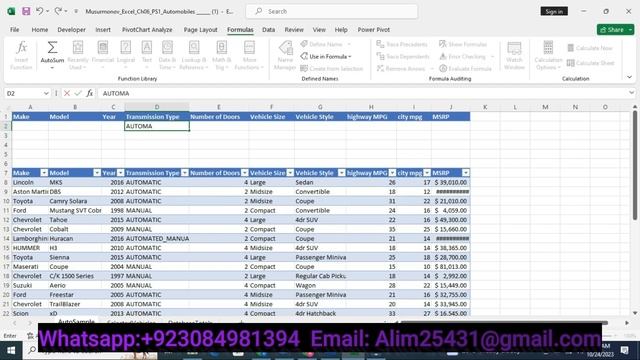Open the Math & Trig functions
Screen dimensions: 640x360
pyautogui.click(x=221, y=55)
